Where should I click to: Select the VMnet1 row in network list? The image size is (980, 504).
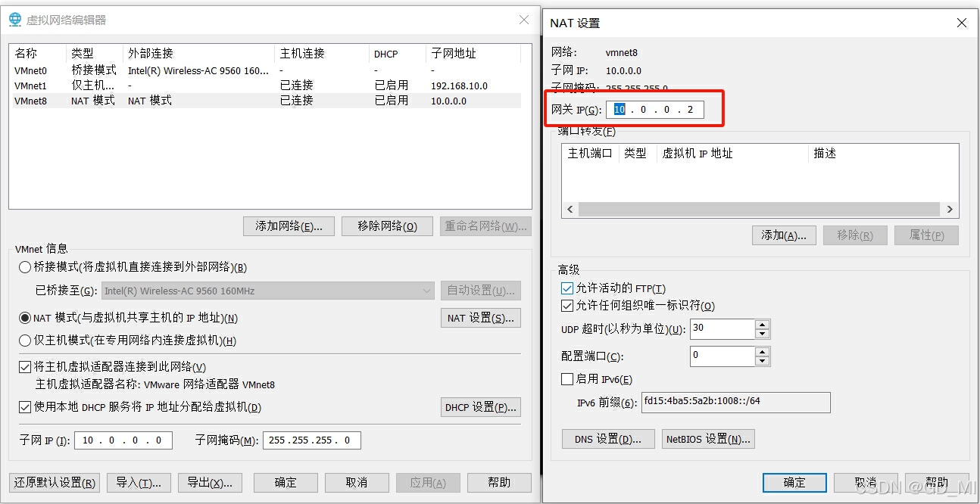click(x=267, y=86)
